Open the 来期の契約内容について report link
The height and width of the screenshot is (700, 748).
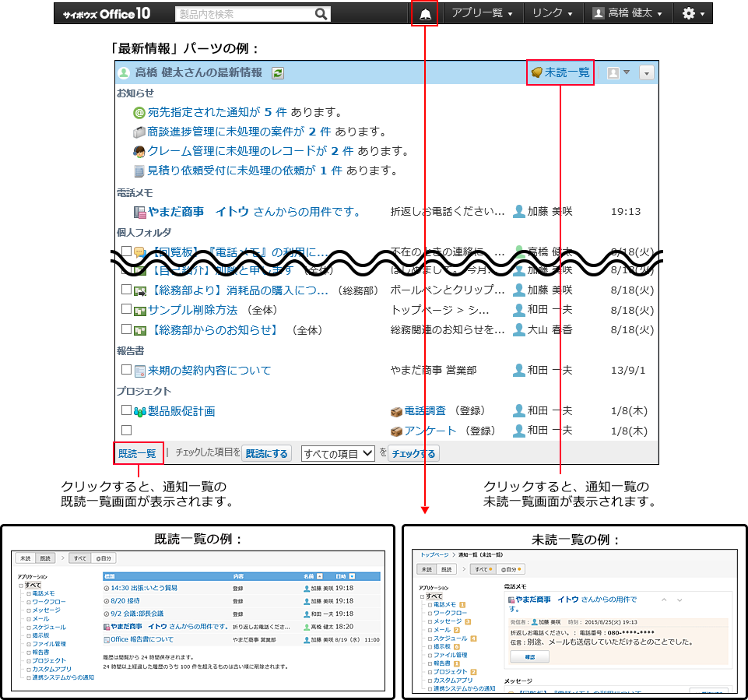click(209, 371)
